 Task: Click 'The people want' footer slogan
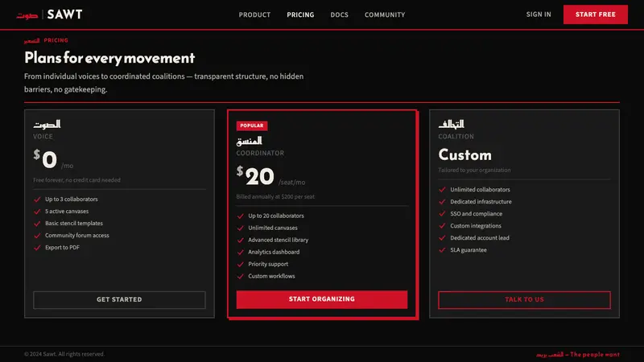click(x=595, y=354)
